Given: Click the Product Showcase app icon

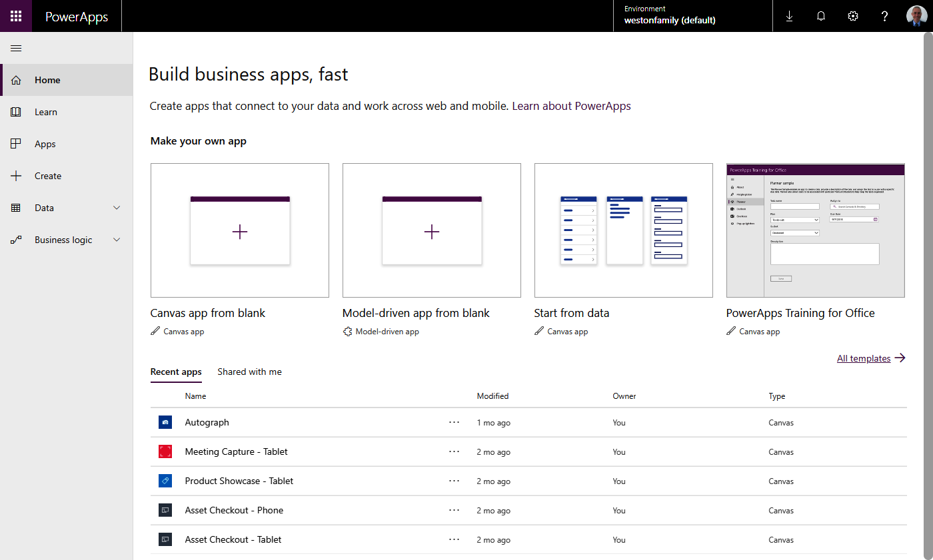Looking at the screenshot, I should point(165,481).
